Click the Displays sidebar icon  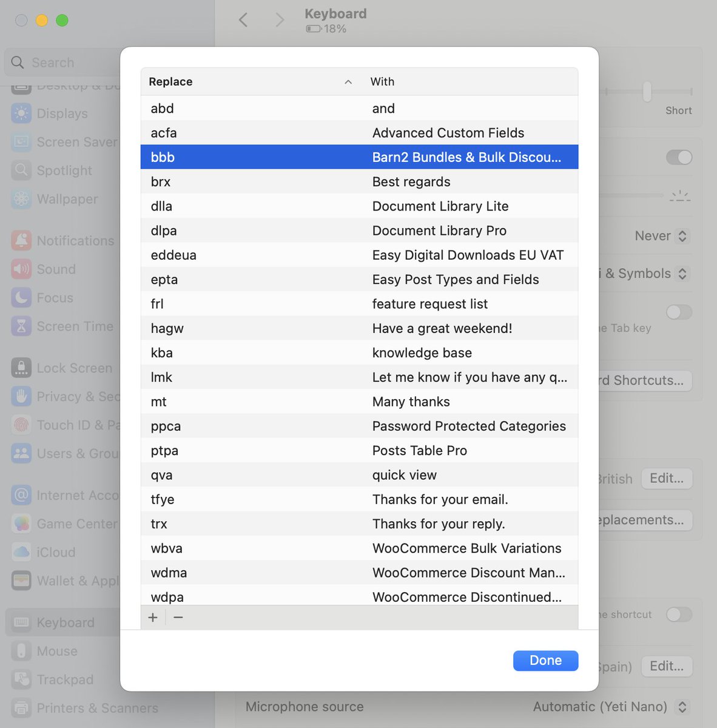click(21, 113)
